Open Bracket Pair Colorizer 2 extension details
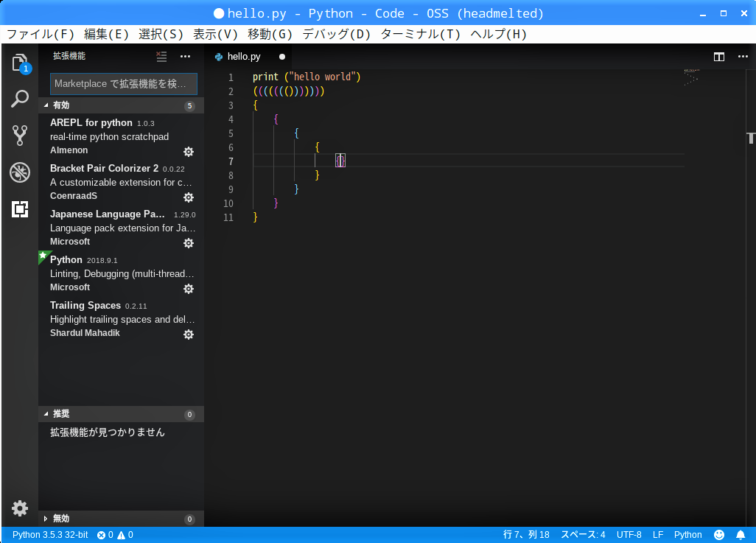 [121, 182]
